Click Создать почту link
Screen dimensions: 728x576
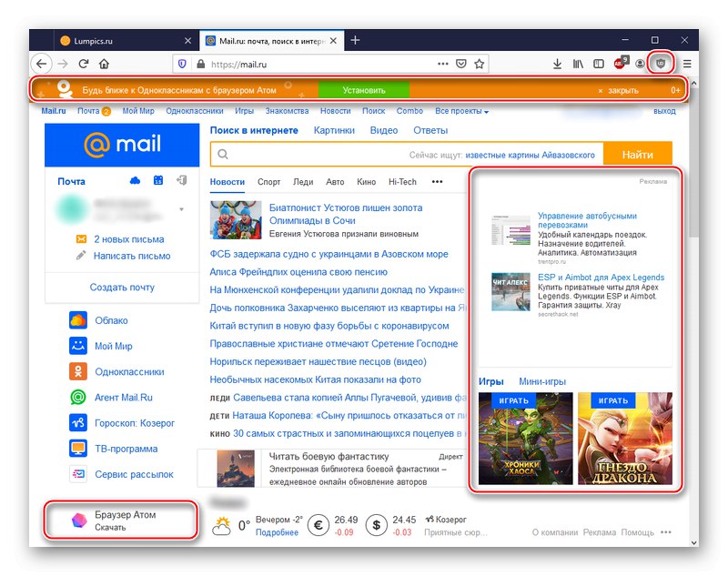coord(122,288)
